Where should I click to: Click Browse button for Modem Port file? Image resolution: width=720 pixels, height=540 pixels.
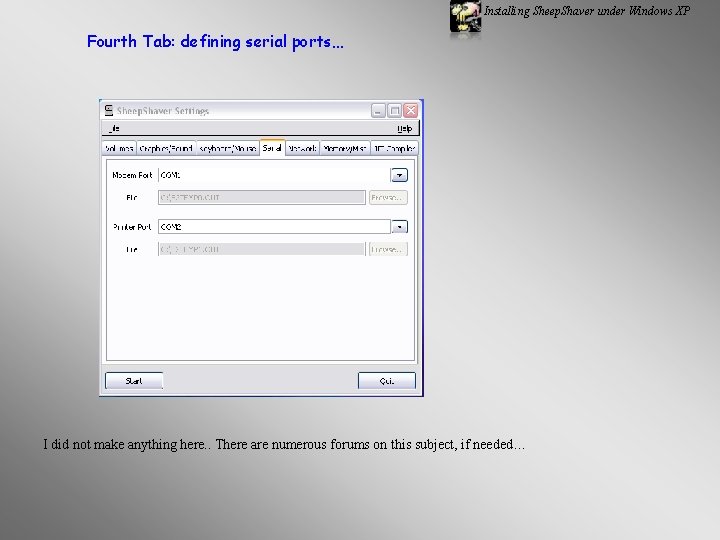pos(388,197)
